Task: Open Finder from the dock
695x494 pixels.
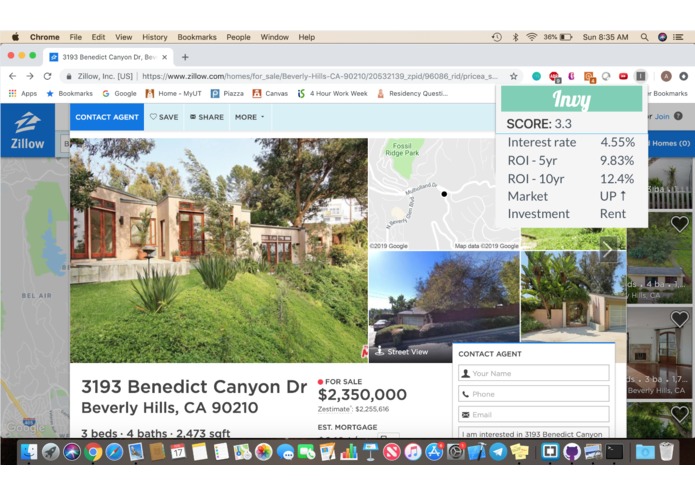Action: pyautogui.click(x=29, y=452)
